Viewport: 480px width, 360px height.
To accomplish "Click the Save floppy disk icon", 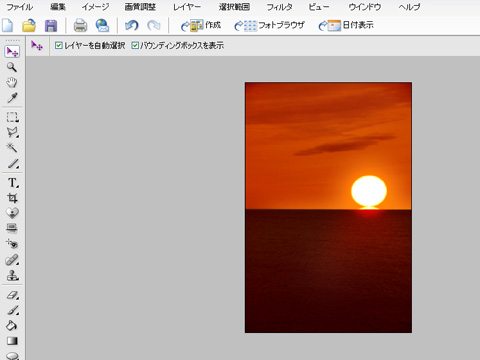I will tap(51, 26).
